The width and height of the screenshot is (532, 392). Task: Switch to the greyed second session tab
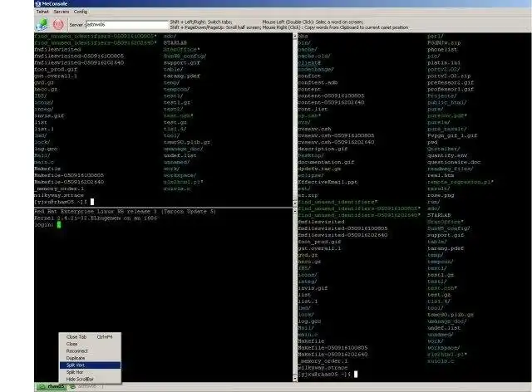click(x=86, y=386)
